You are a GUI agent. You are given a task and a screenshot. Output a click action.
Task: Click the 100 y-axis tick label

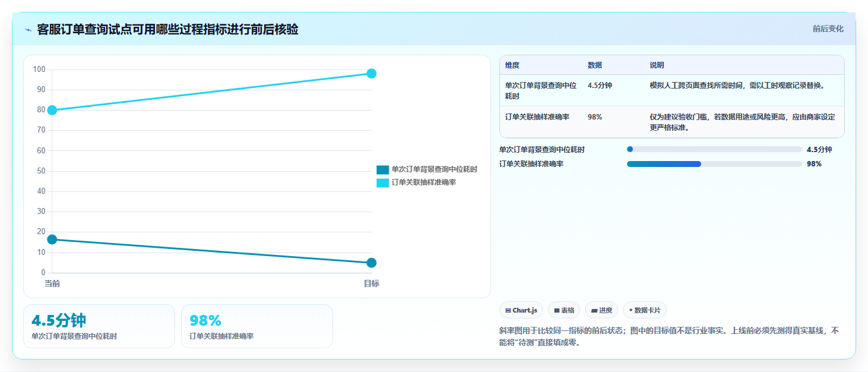[39, 70]
